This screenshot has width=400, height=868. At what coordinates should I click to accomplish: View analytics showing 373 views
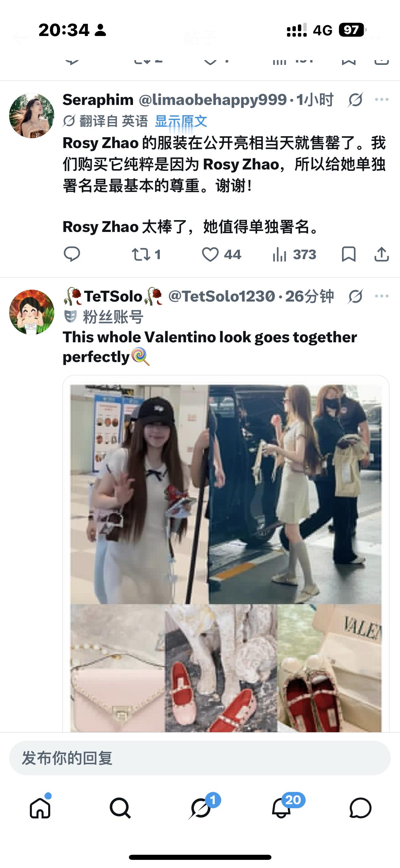click(x=294, y=254)
